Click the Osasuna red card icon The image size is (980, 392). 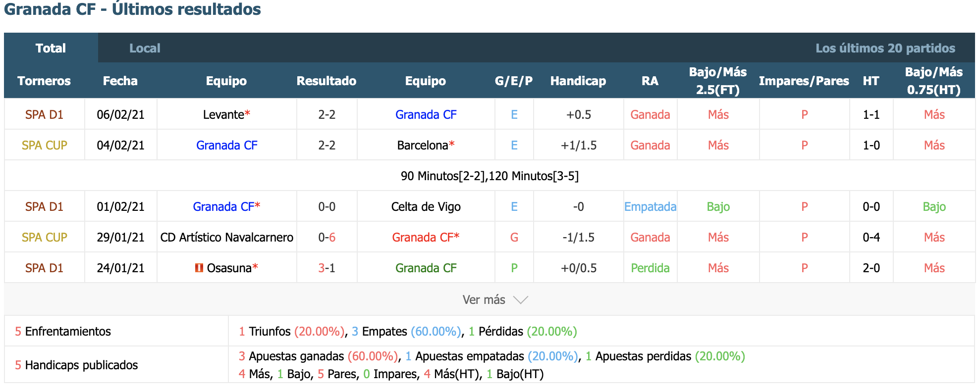pos(199,268)
